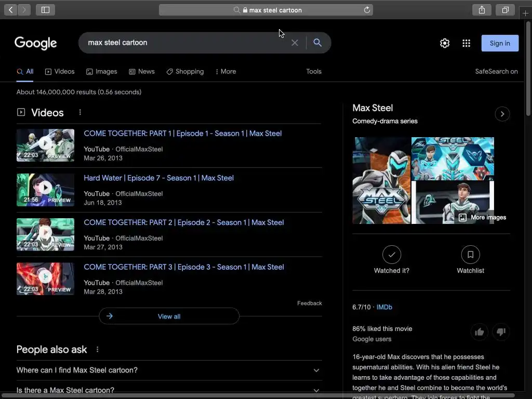The height and width of the screenshot is (399, 532).
Task: Open People also ask three-dot options
Action: (x=97, y=349)
